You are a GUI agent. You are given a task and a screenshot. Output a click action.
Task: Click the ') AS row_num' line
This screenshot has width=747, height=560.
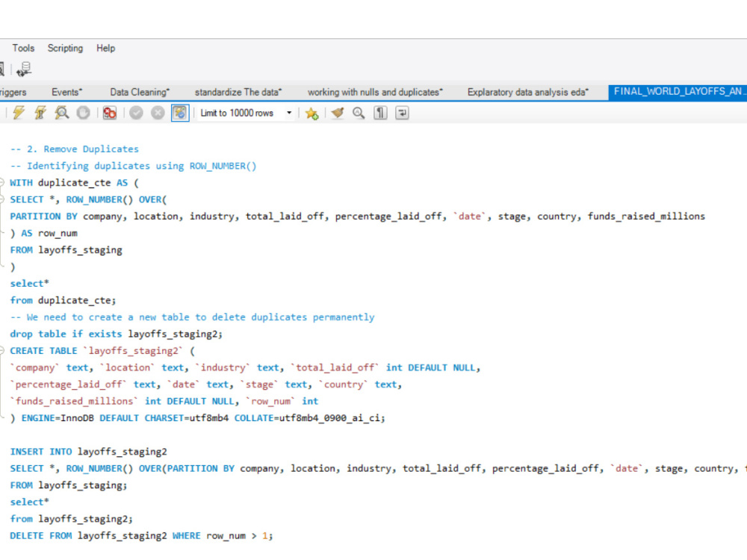coord(44,233)
